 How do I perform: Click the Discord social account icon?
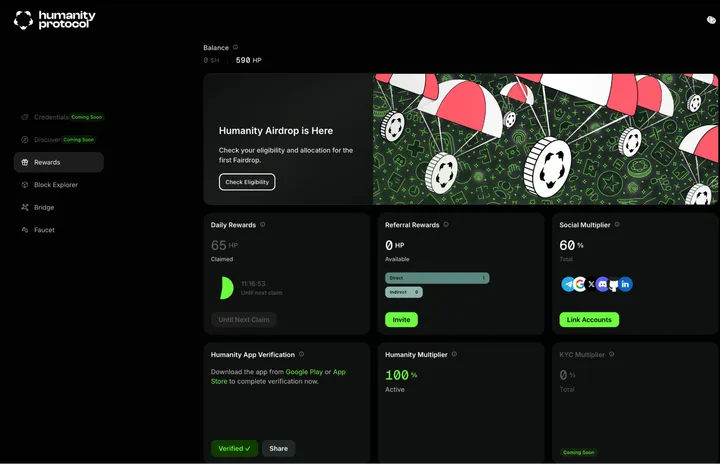603,284
